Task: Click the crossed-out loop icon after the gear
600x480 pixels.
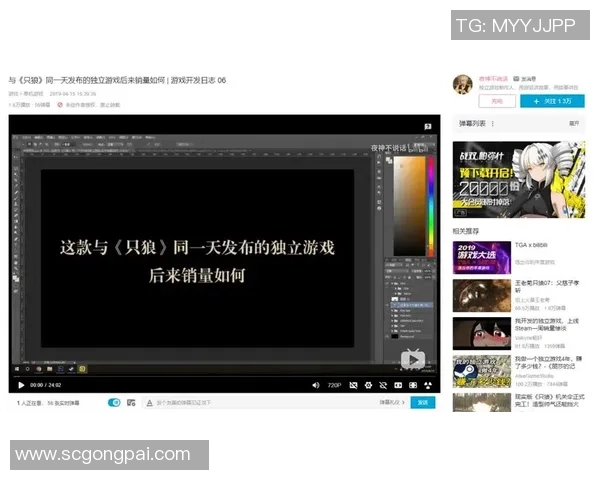Action: tap(383, 385)
